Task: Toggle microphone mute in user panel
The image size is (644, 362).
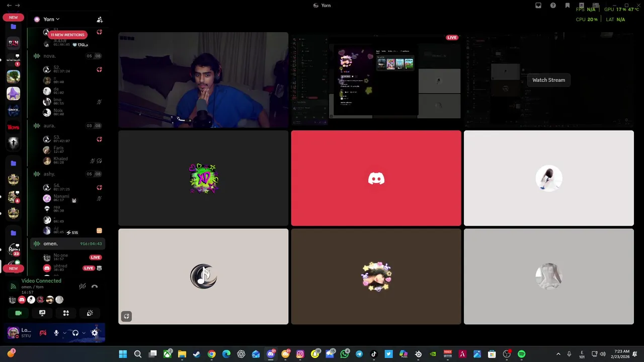Action: coord(56,333)
